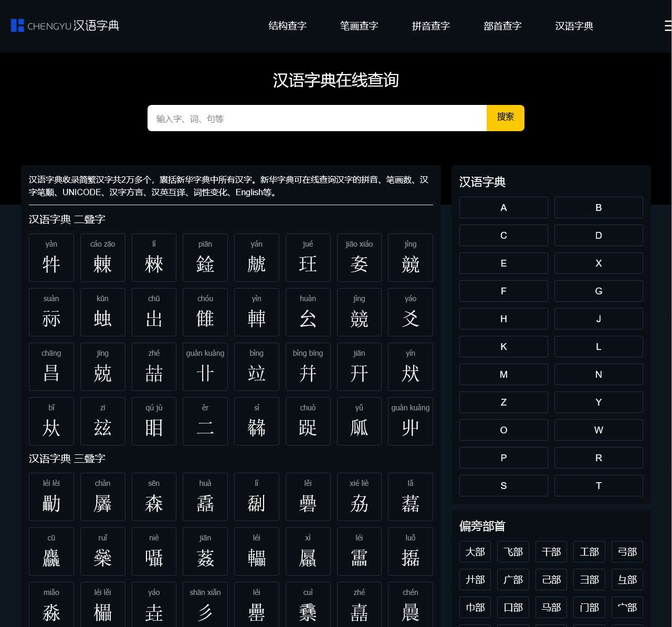Open the hamburger menu icon top right
Image resolution: width=672 pixels, height=627 pixels.
click(668, 26)
